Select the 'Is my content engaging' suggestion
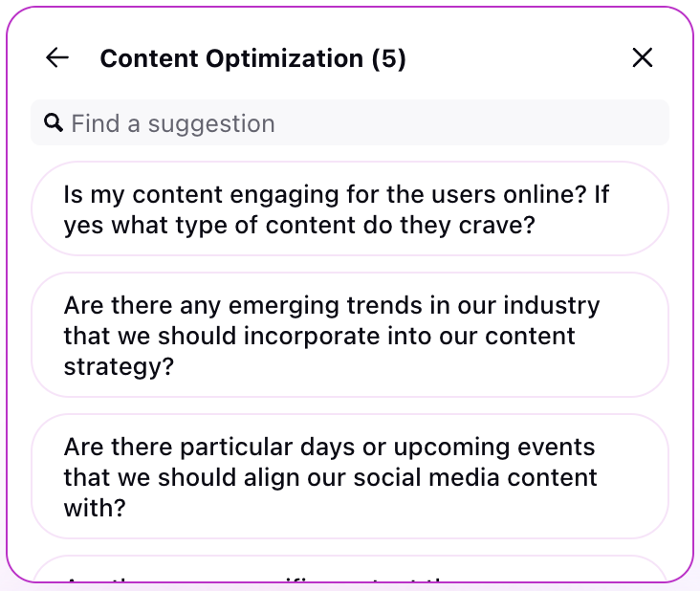Screen dimensions: 700x591 pyautogui.click(x=350, y=208)
